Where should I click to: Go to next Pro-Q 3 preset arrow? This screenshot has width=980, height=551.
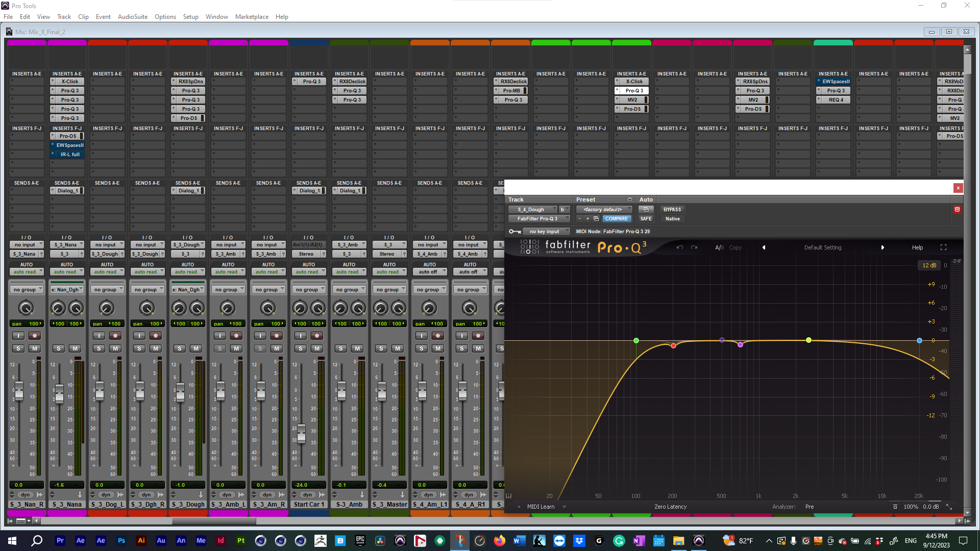(x=883, y=247)
